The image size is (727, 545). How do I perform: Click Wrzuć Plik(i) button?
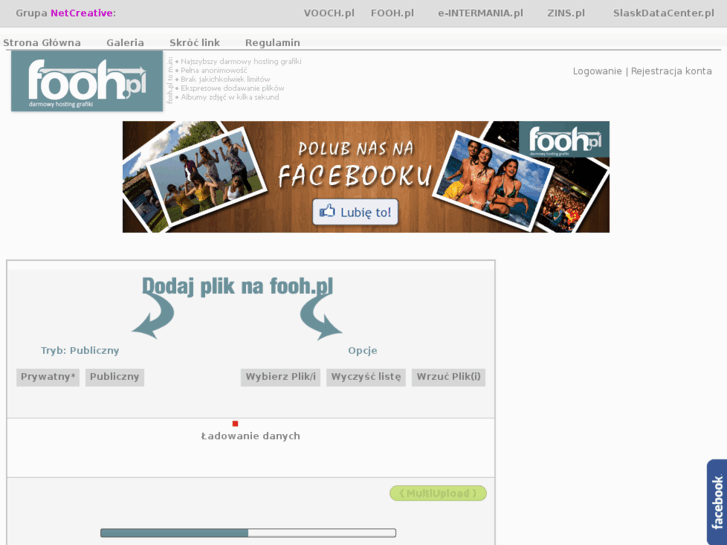coord(448,377)
